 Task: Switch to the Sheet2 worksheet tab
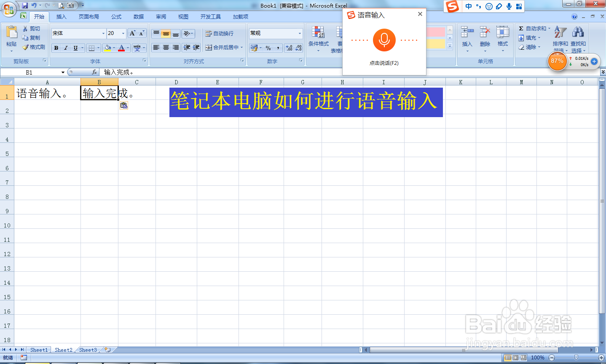click(64, 350)
